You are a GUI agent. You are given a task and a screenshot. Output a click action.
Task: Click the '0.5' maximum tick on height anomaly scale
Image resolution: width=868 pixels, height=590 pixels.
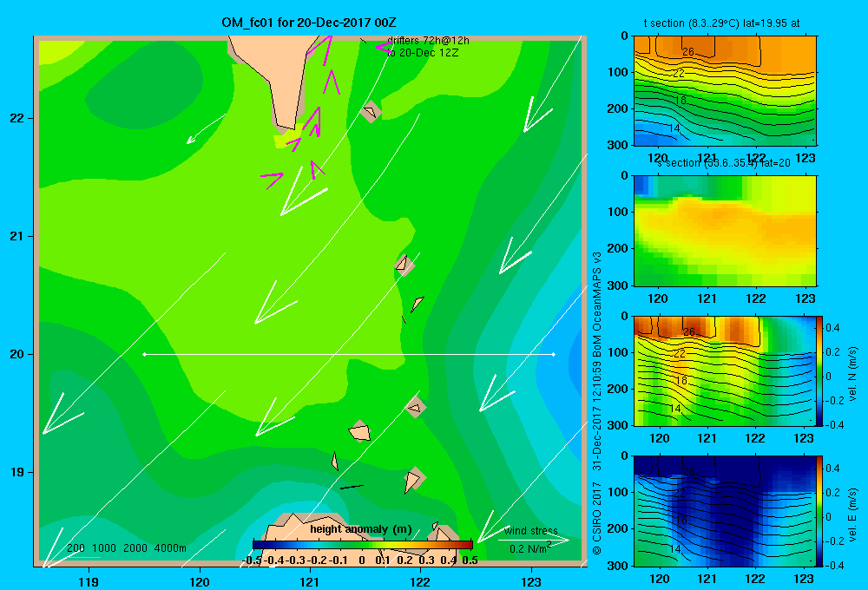pyautogui.click(x=470, y=560)
